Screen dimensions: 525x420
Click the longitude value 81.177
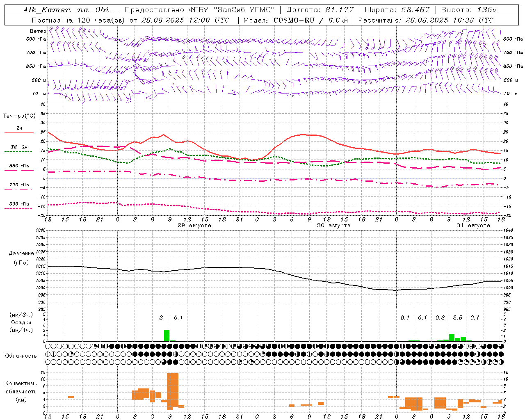click(x=340, y=10)
